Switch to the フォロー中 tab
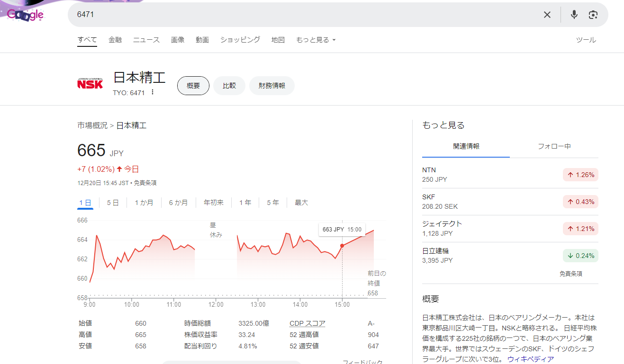 (554, 147)
